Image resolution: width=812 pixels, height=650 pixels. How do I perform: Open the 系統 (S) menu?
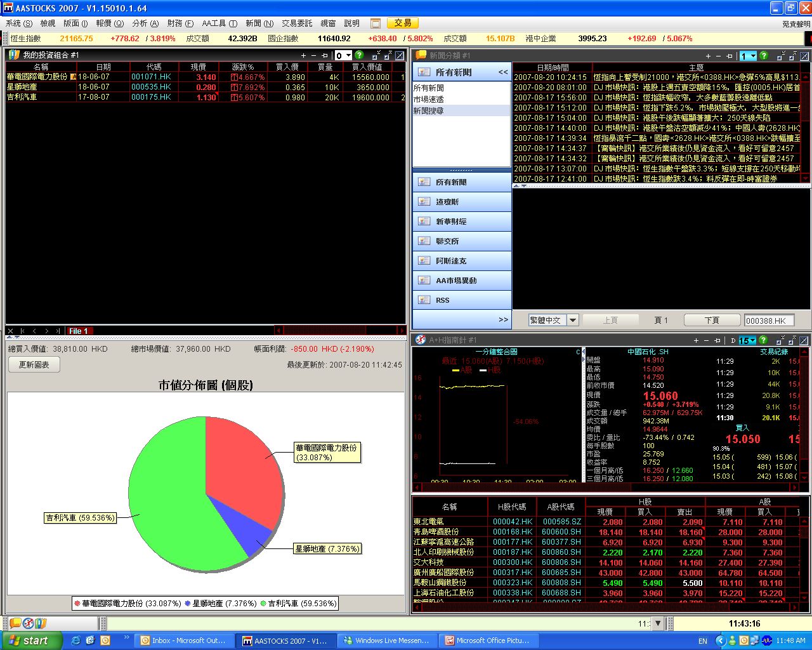click(19, 23)
